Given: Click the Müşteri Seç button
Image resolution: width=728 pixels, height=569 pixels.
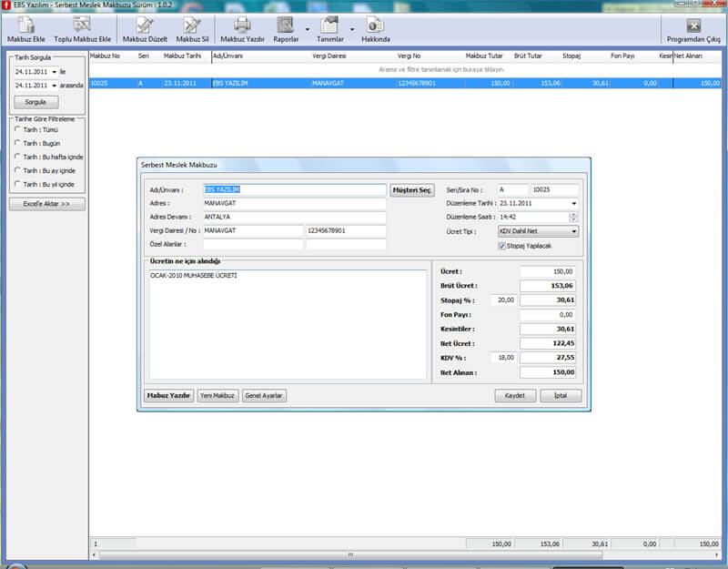Looking at the screenshot, I should pyautogui.click(x=412, y=190).
